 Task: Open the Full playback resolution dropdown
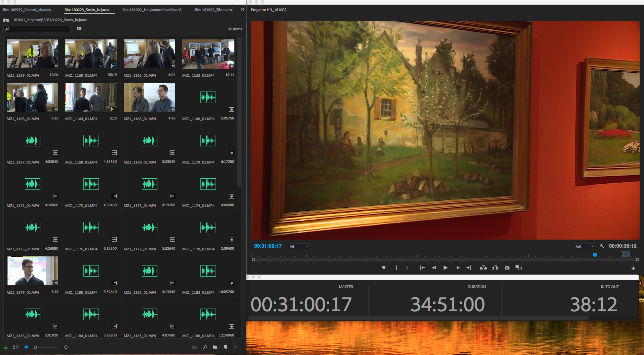coord(584,246)
